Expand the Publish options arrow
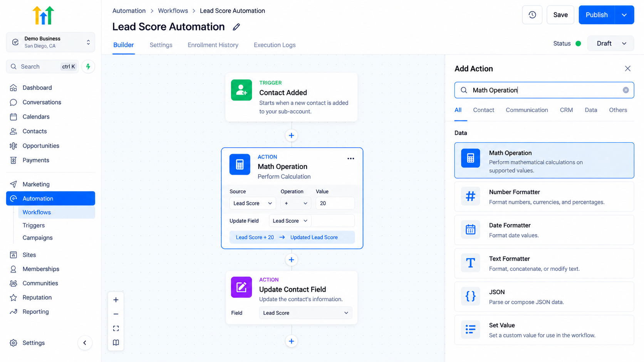644x362 pixels. click(624, 15)
